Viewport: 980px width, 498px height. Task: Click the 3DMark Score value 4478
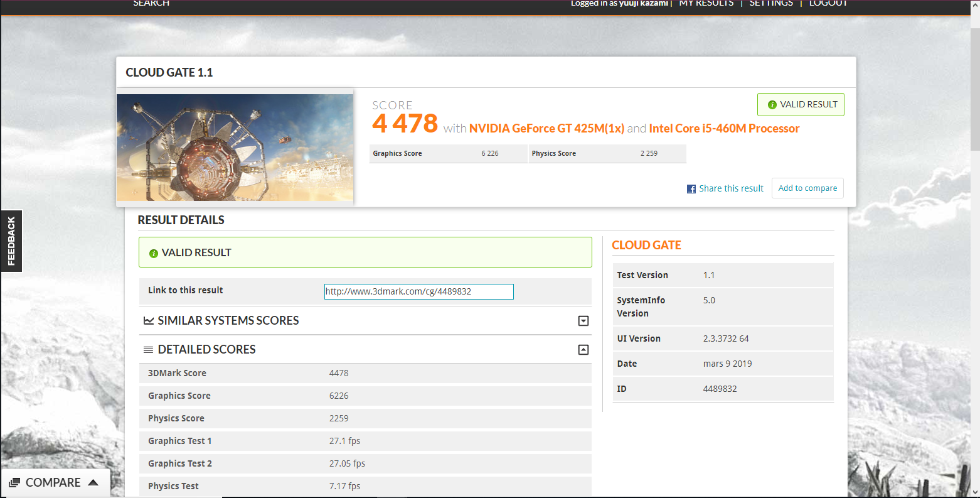pos(339,373)
